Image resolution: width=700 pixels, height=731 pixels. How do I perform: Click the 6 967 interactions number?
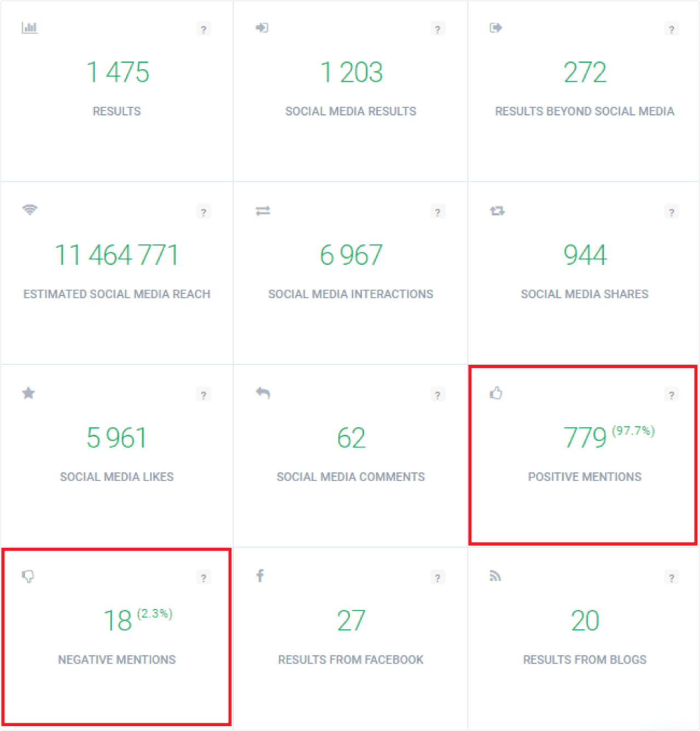tap(351, 255)
